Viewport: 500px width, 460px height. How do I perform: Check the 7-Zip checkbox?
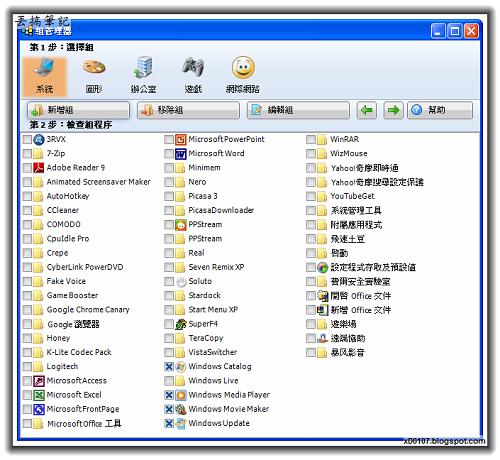tap(27, 154)
